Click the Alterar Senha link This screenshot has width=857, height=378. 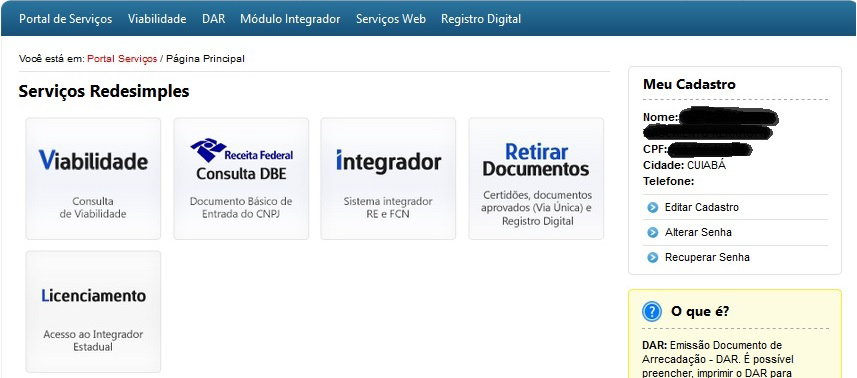click(x=698, y=233)
